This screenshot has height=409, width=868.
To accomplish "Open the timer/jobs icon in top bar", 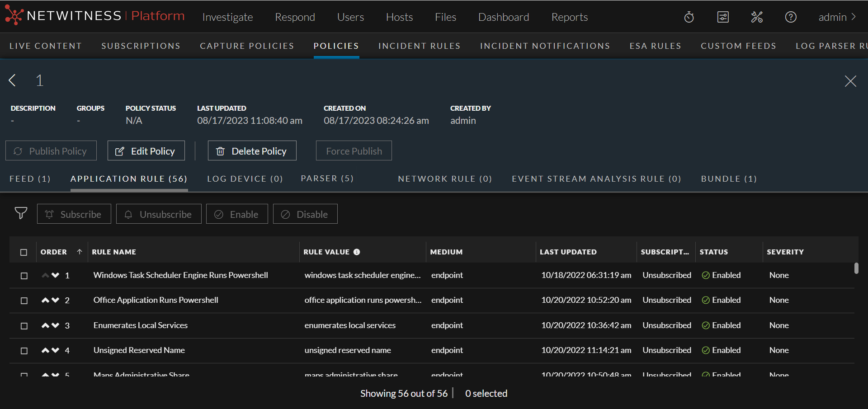I will coord(689,17).
